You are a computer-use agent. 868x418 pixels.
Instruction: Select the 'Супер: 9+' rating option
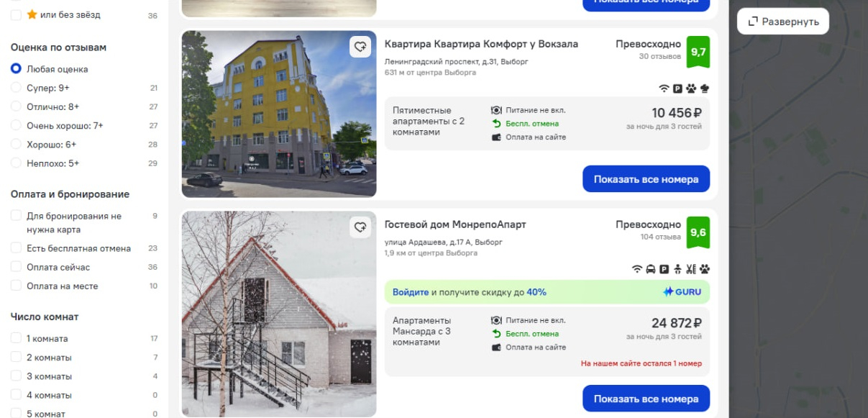pyautogui.click(x=16, y=88)
